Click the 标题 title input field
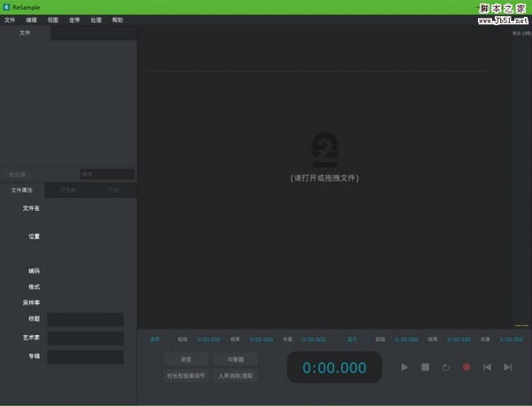 (x=85, y=319)
